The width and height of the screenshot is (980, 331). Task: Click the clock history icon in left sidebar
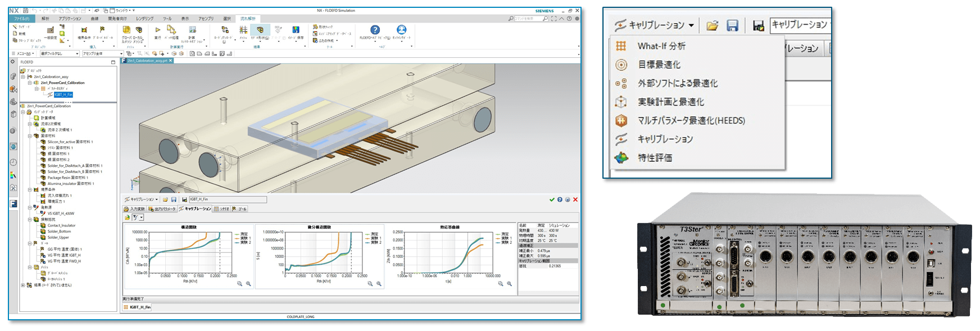pos(13,162)
